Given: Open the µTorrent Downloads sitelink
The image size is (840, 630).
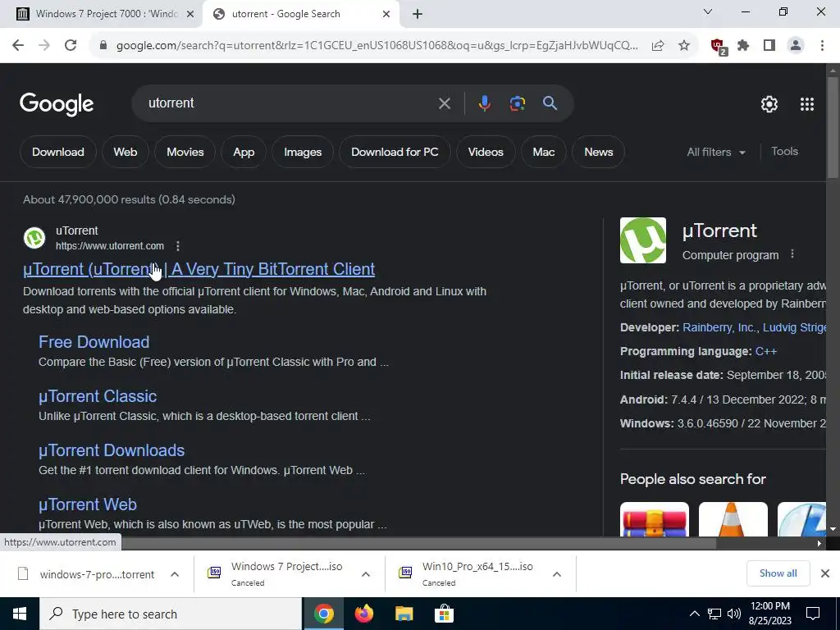Looking at the screenshot, I should point(112,450).
